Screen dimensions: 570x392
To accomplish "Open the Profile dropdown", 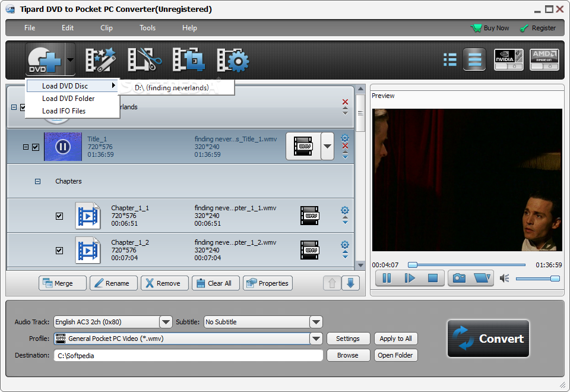I will [316, 339].
